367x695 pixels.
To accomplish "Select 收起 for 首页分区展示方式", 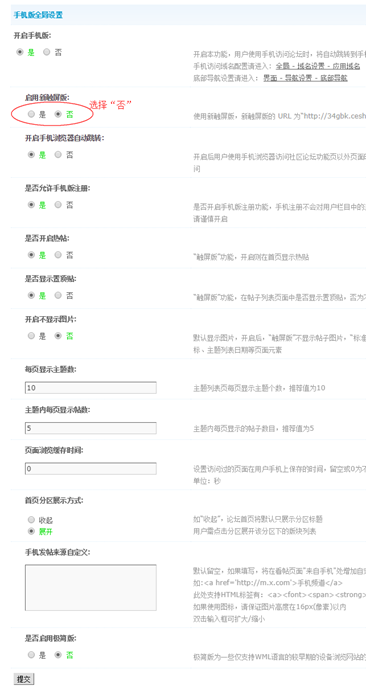I will point(31,519).
